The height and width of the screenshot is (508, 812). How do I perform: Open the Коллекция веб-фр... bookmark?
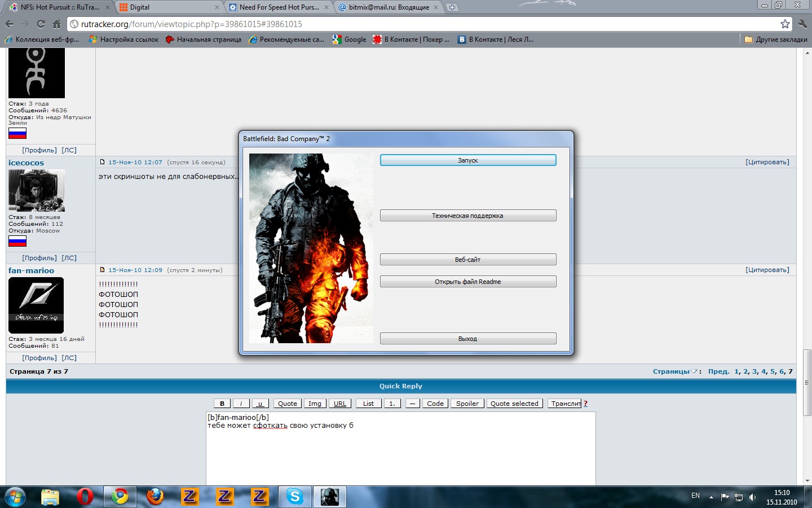[41, 40]
